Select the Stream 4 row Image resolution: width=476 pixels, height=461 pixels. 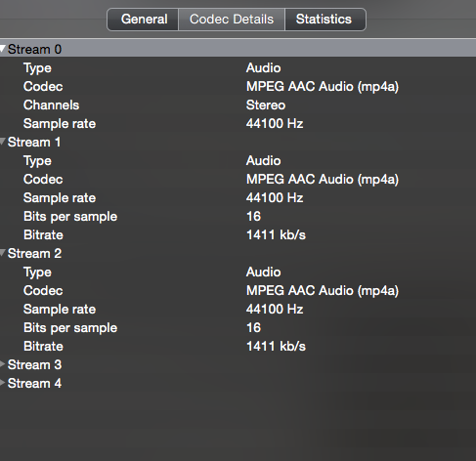click(238, 383)
